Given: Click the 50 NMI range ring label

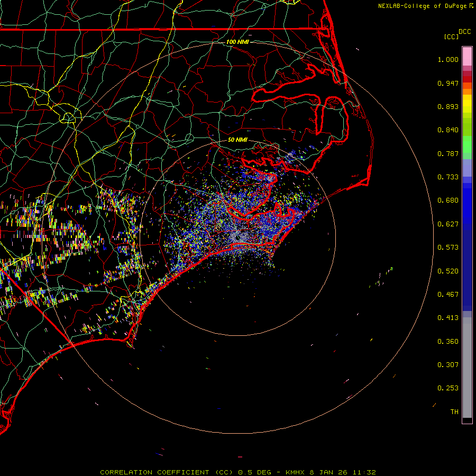Looking at the screenshot, I should point(237,140).
